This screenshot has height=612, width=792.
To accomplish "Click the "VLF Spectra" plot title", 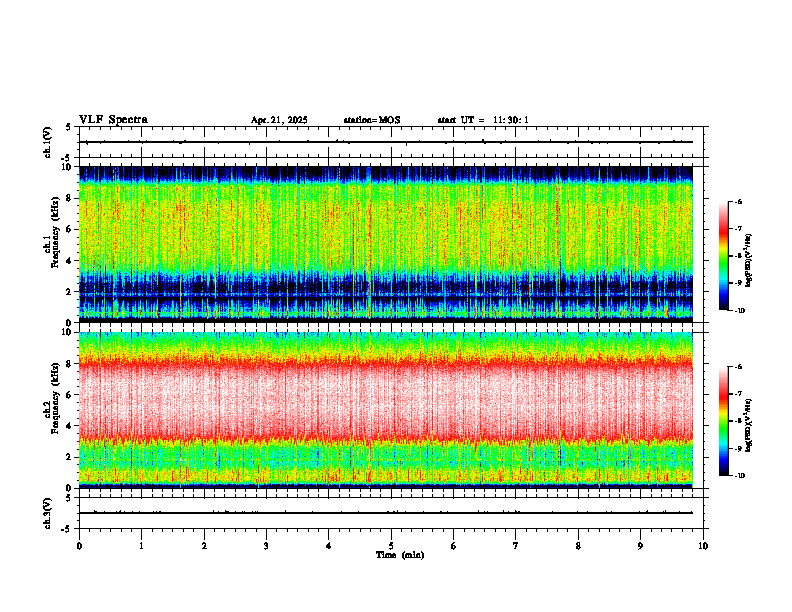I will (x=113, y=120).
